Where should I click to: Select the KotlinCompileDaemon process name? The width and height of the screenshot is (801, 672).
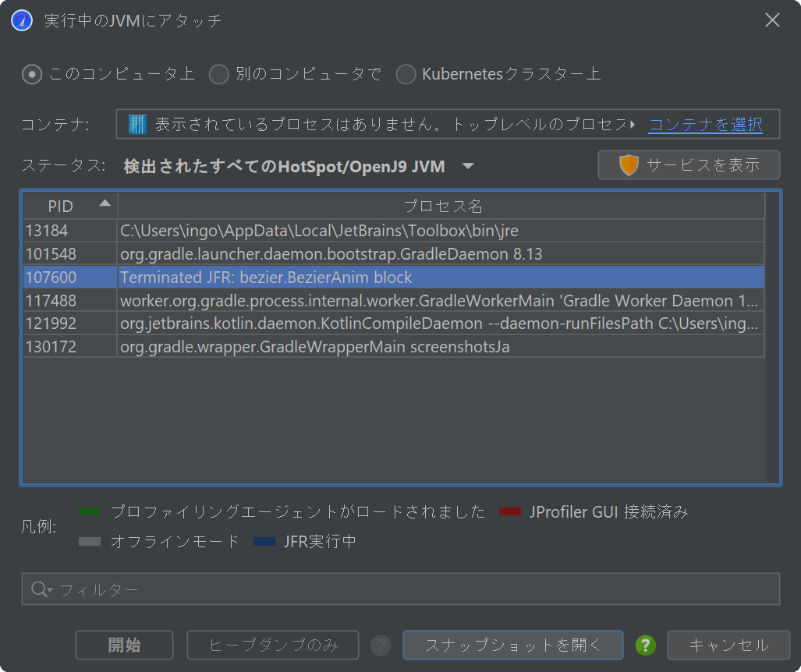point(441,324)
